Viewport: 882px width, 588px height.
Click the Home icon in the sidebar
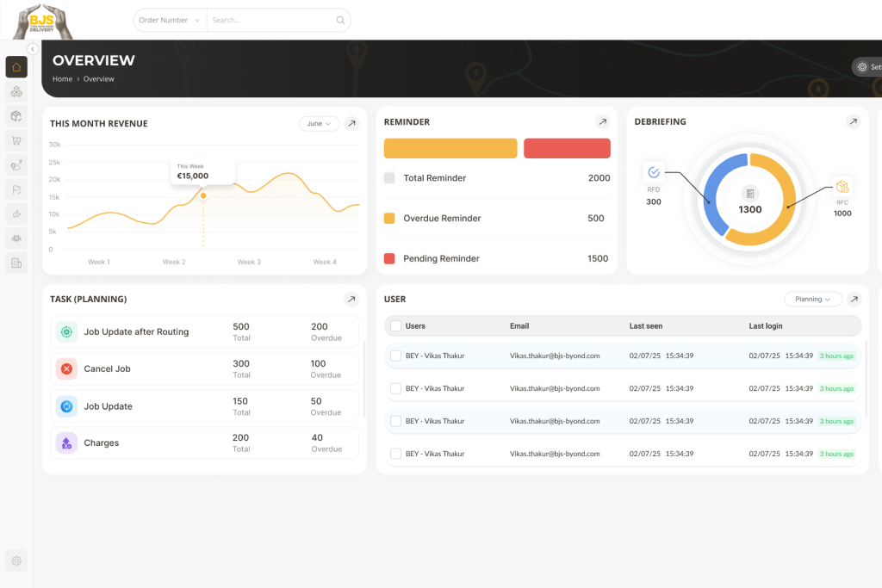pyautogui.click(x=16, y=67)
